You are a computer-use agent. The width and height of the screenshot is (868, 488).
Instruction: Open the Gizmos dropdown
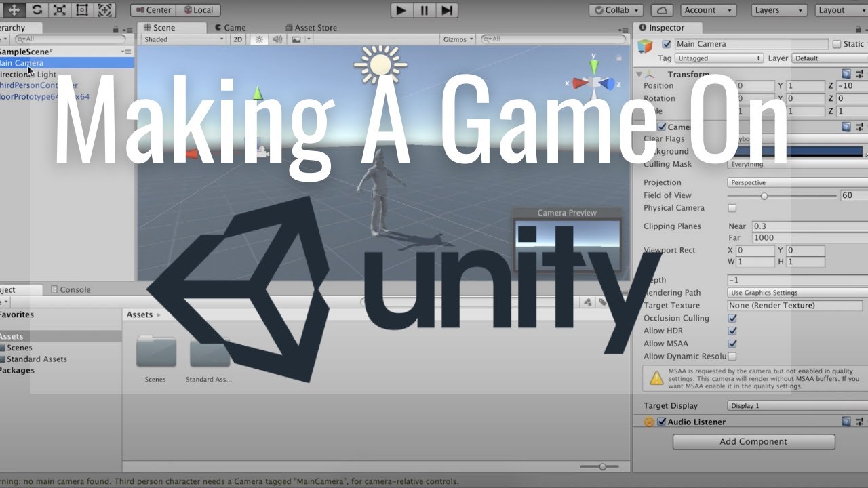(458, 39)
